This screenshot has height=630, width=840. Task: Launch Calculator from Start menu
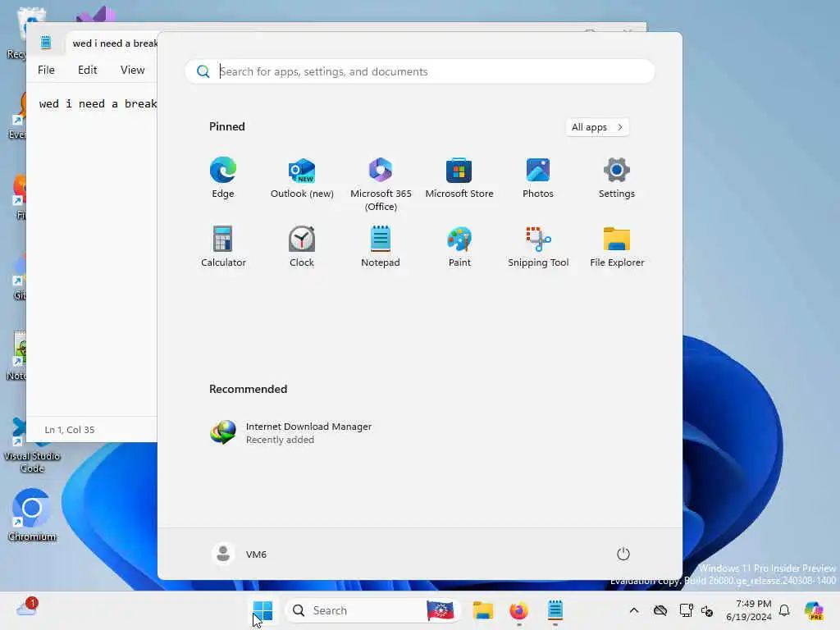223,246
